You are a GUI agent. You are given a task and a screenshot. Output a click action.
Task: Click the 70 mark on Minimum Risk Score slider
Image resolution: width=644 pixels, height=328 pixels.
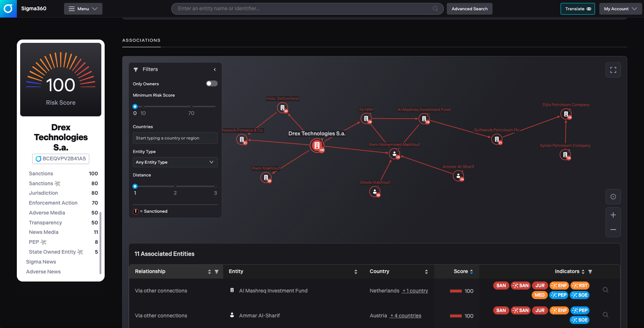pos(191,107)
